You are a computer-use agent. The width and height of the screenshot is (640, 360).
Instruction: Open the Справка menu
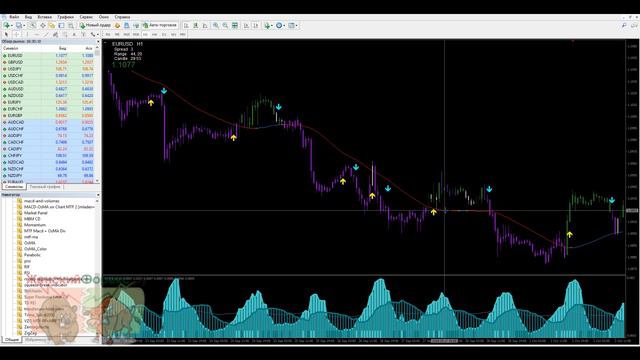click(x=122, y=17)
